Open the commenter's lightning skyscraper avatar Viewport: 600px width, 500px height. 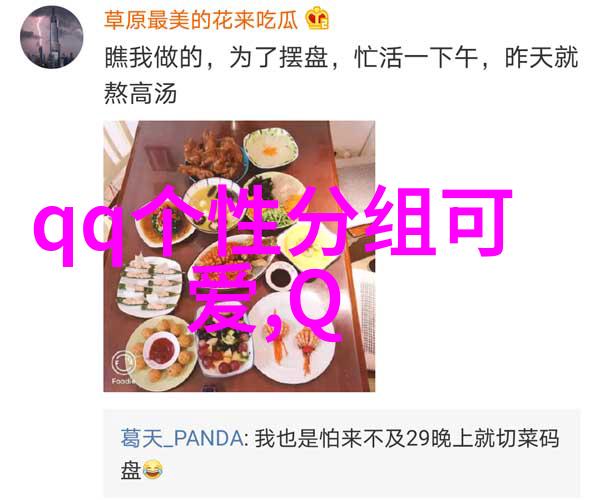tap(52, 37)
